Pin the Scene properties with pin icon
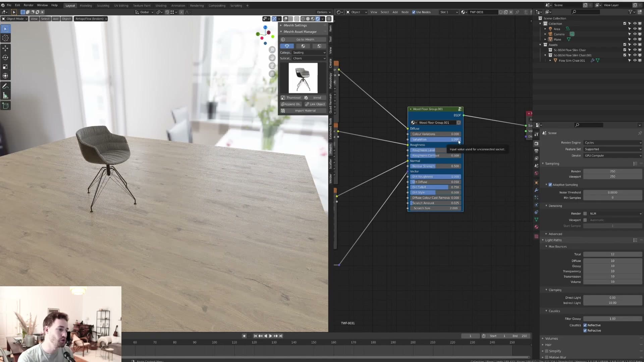644x362 pixels. 640,133
